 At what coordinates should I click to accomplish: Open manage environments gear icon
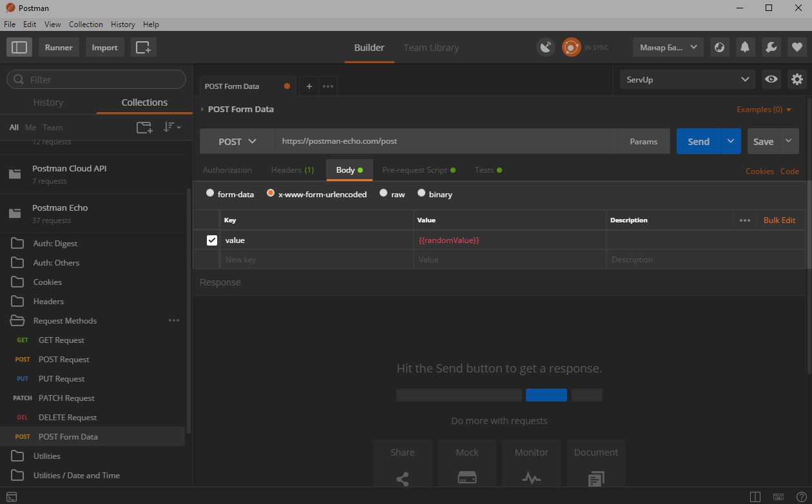pyautogui.click(x=797, y=79)
